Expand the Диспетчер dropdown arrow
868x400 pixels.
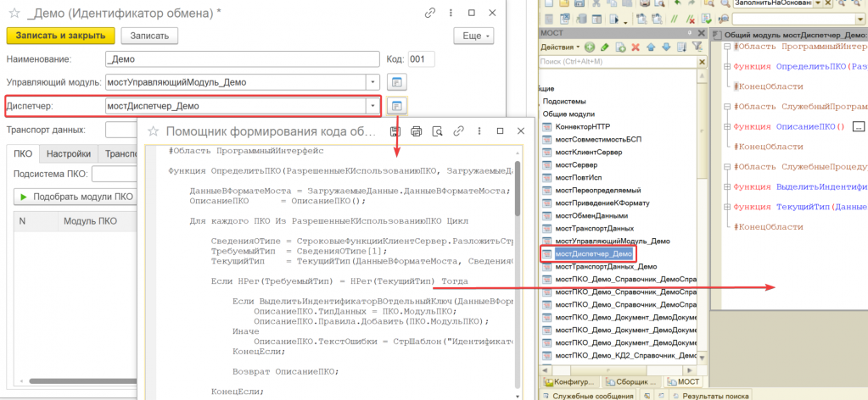pyautogui.click(x=373, y=106)
